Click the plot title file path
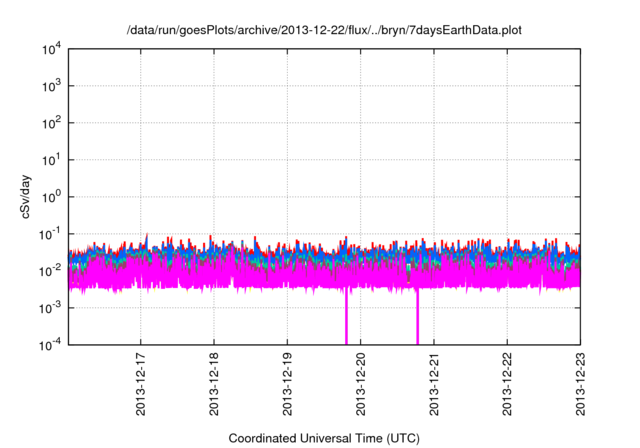The height and width of the screenshot is (448, 640). [324, 30]
